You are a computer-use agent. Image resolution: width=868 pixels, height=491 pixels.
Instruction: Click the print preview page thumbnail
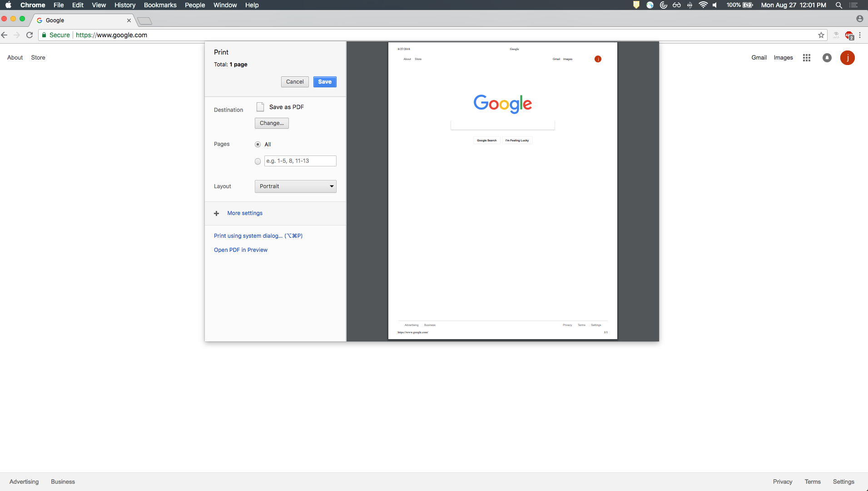(x=503, y=190)
